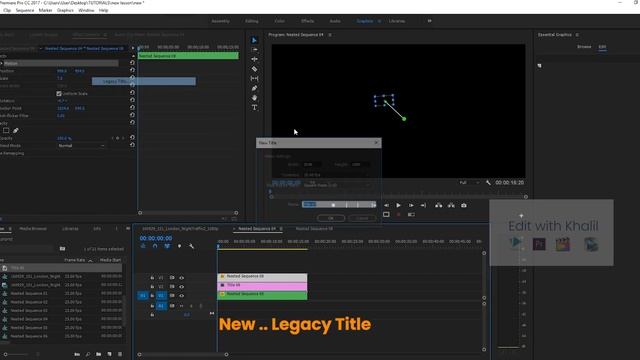Open the Blend Mode Normal dropdown

pos(81,146)
